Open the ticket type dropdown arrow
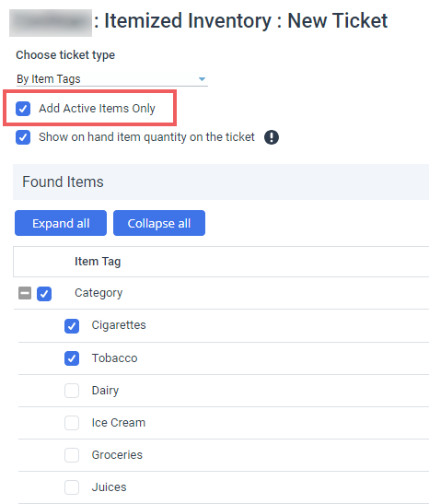The width and height of the screenshot is (429, 504). pyautogui.click(x=202, y=79)
